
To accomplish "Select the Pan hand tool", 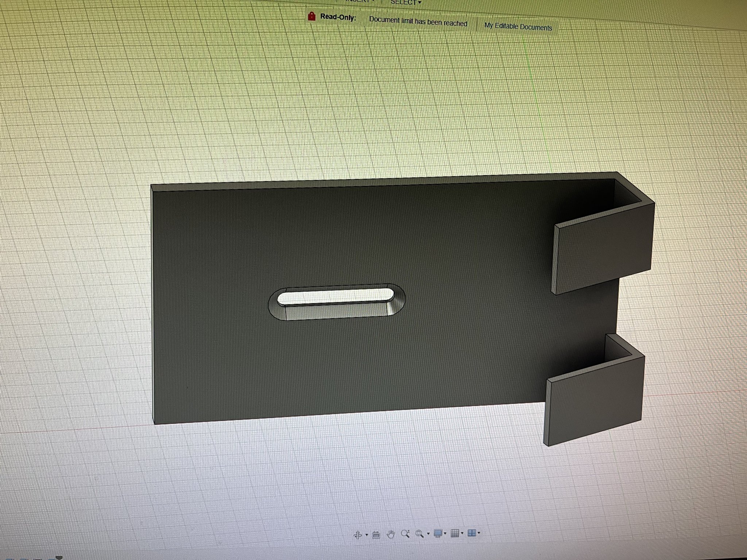I will tap(391, 534).
